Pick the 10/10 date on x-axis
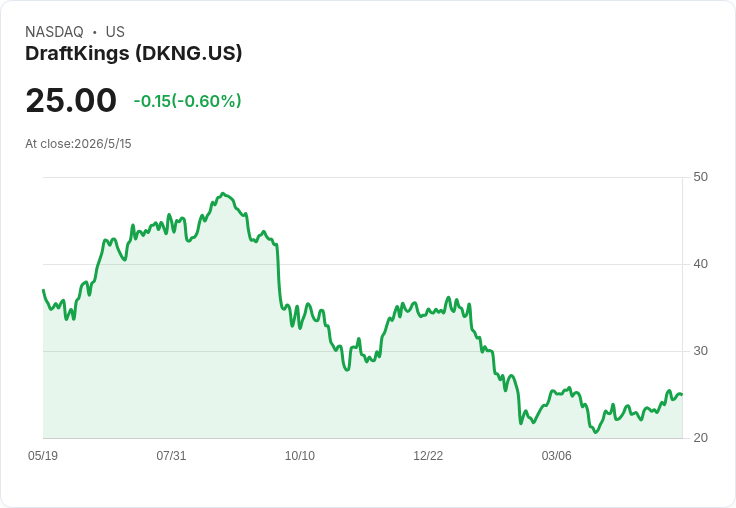736x508 pixels. pos(300,456)
